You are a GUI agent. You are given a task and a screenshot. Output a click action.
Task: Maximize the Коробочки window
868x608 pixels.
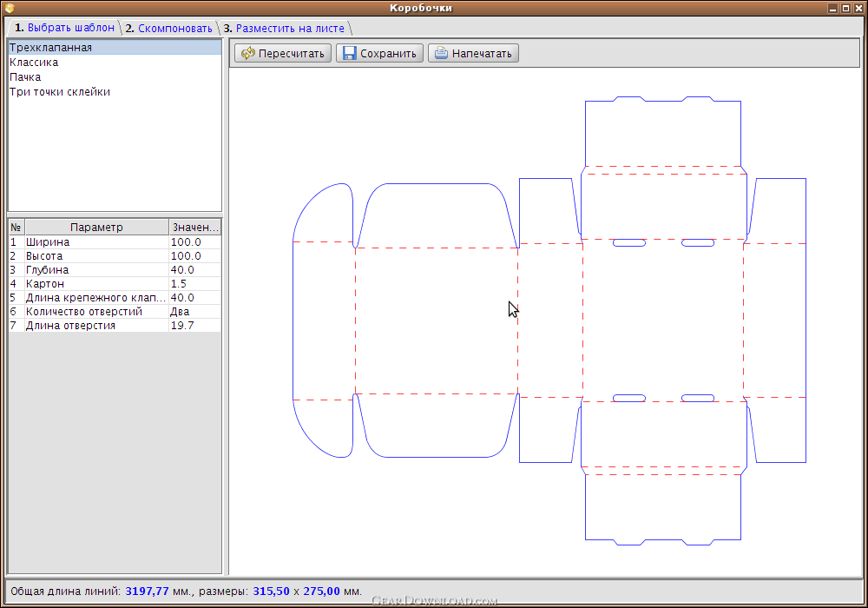coord(845,9)
